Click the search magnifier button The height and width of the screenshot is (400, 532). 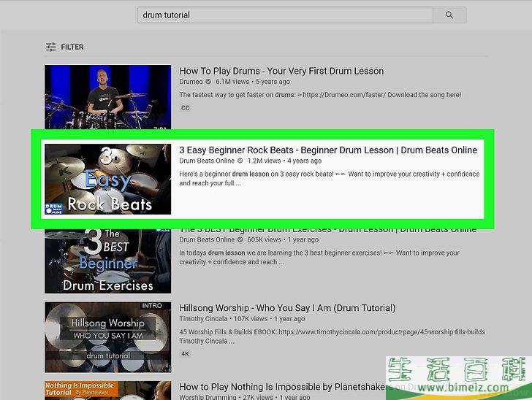point(449,15)
